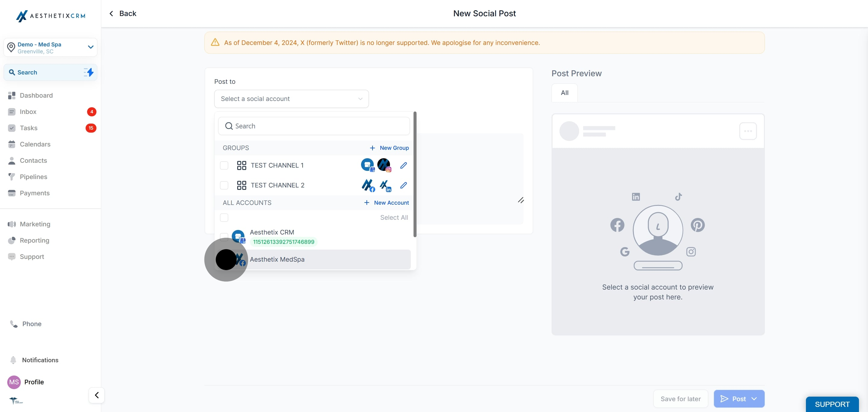Open the Dashboard from the sidebar
The image size is (868, 412).
coord(36,95)
